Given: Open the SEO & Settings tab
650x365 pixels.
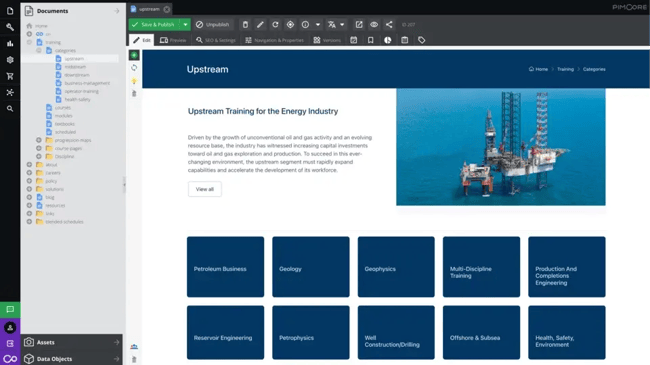Looking at the screenshot, I should pyautogui.click(x=216, y=40).
